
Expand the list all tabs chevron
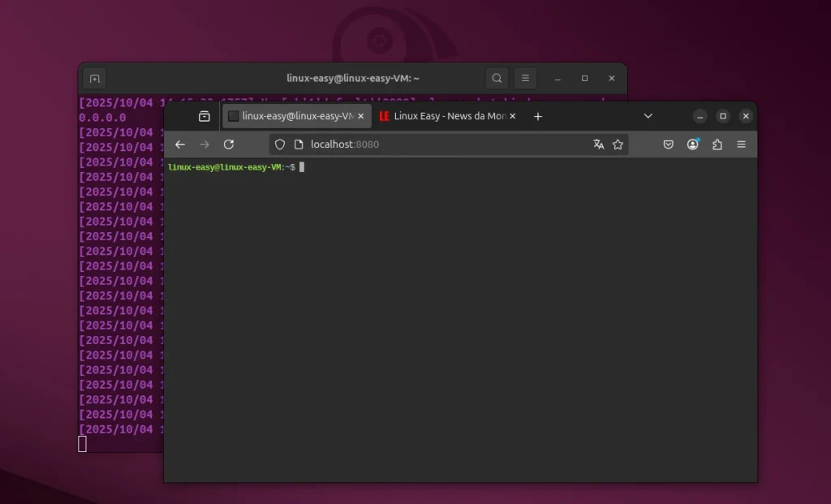pyautogui.click(x=648, y=116)
